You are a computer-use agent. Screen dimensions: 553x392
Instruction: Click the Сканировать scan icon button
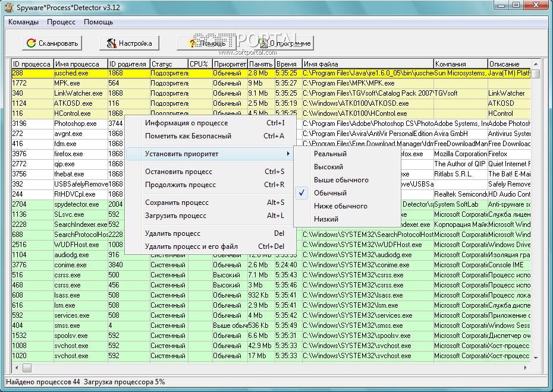click(x=31, y=43)
